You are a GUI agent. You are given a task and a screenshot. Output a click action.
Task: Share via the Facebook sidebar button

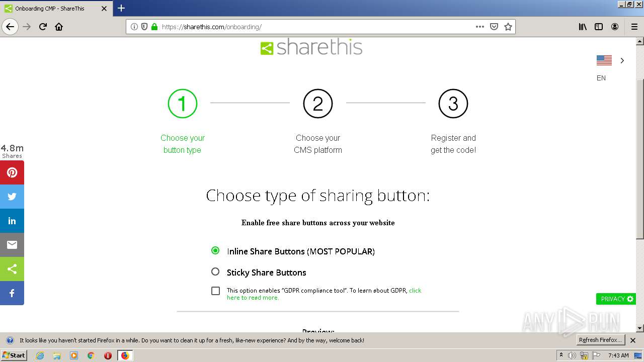12,293
